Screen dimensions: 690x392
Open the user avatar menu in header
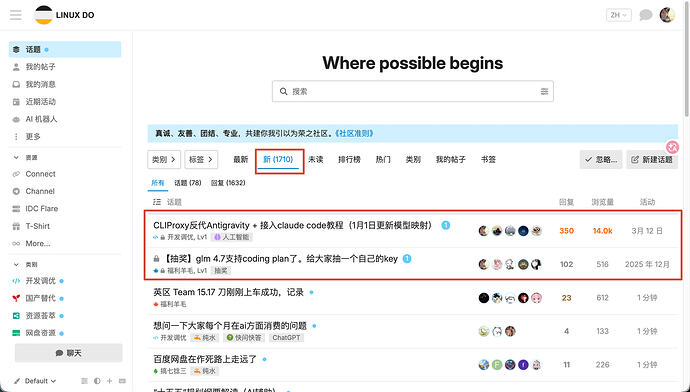coord(667,15)
